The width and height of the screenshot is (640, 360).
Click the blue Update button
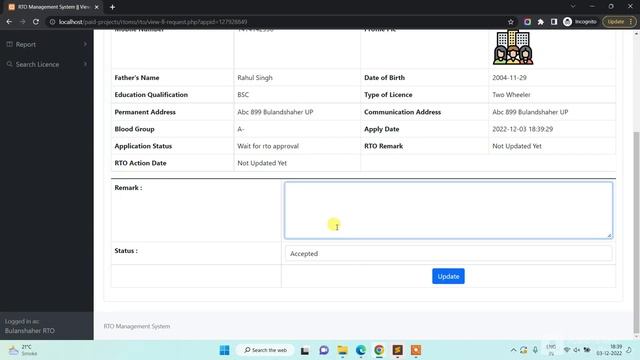(x=448, y=276)
